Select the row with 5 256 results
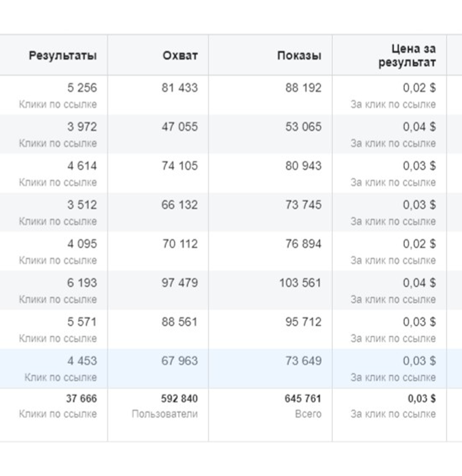Viewport: 462px width, 476px height. (x=231, y=95)
